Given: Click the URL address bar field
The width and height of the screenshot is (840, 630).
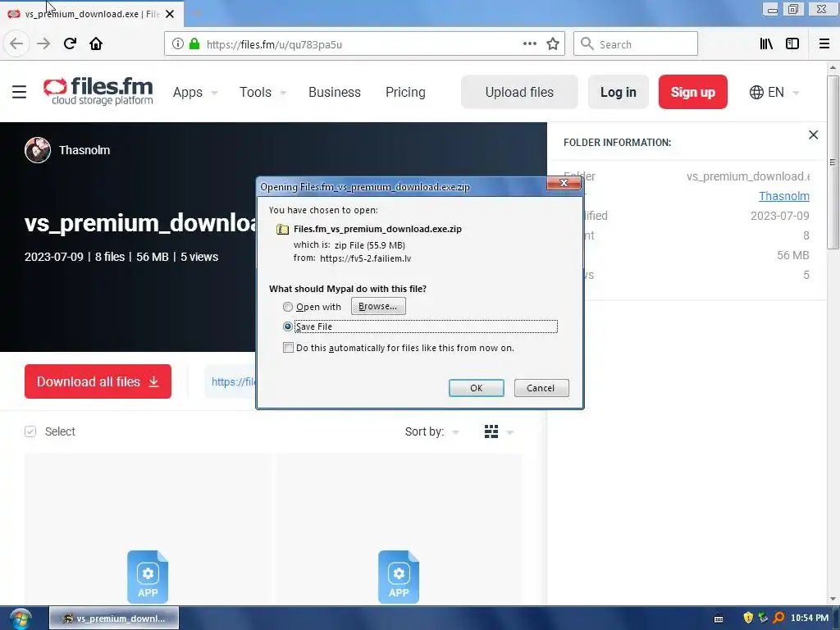Looking at the screenshot, I should (364, 44).
